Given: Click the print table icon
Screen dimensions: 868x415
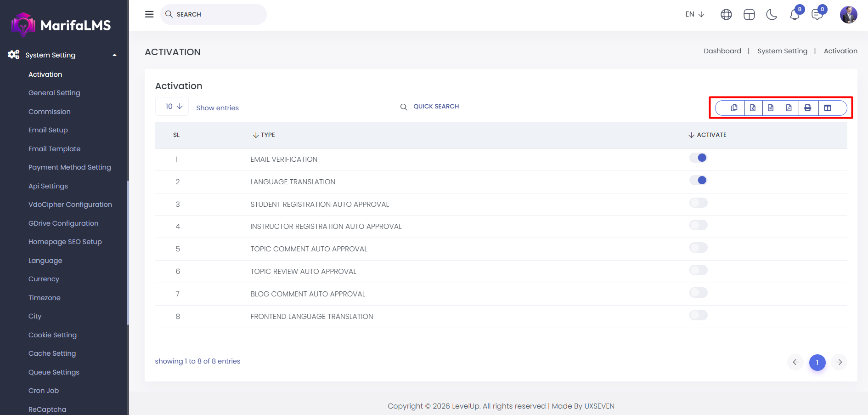Looking at the screenshot, I should 808,108.
